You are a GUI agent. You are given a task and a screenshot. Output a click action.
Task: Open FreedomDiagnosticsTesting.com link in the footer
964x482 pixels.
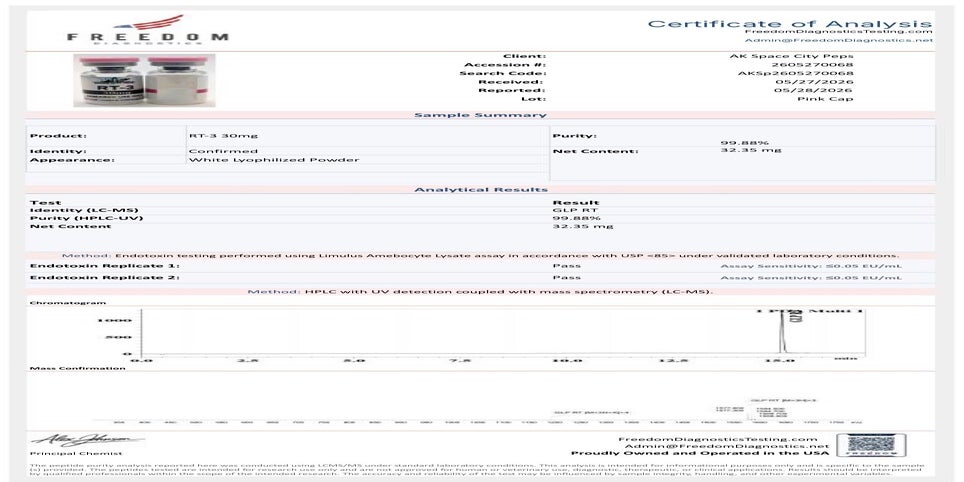tap(718, 439)
